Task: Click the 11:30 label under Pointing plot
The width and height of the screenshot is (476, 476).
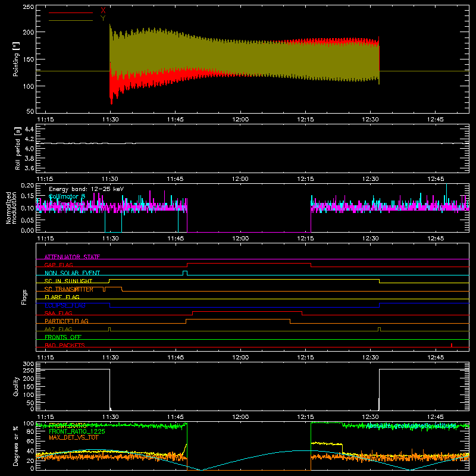Action: click(x=110, y=120)
